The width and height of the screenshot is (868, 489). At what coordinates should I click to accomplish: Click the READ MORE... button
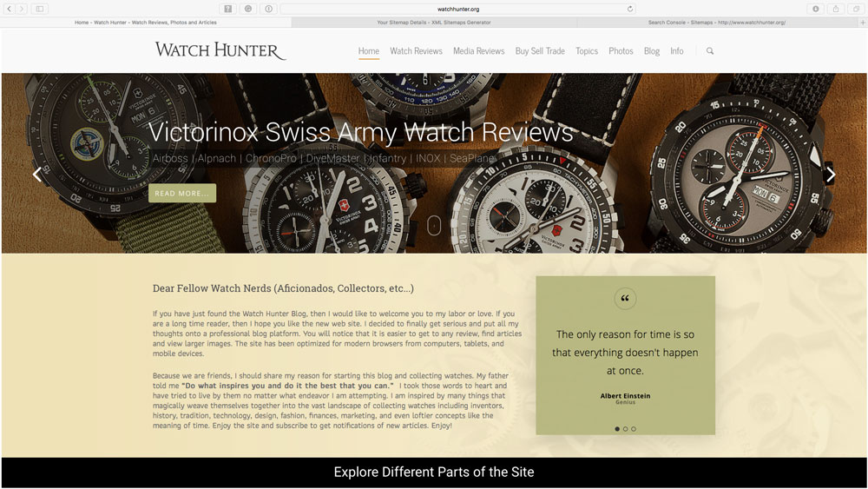tap(182, 194)
